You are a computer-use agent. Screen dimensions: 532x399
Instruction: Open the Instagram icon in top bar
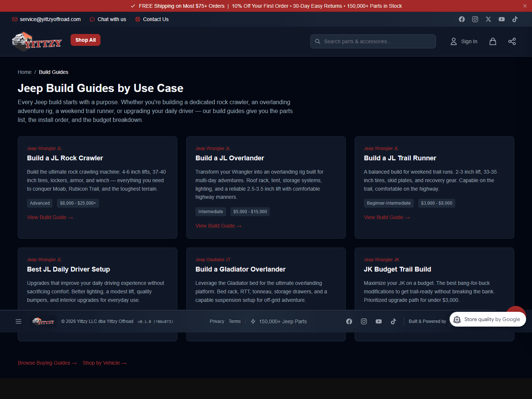coord(475,19)
